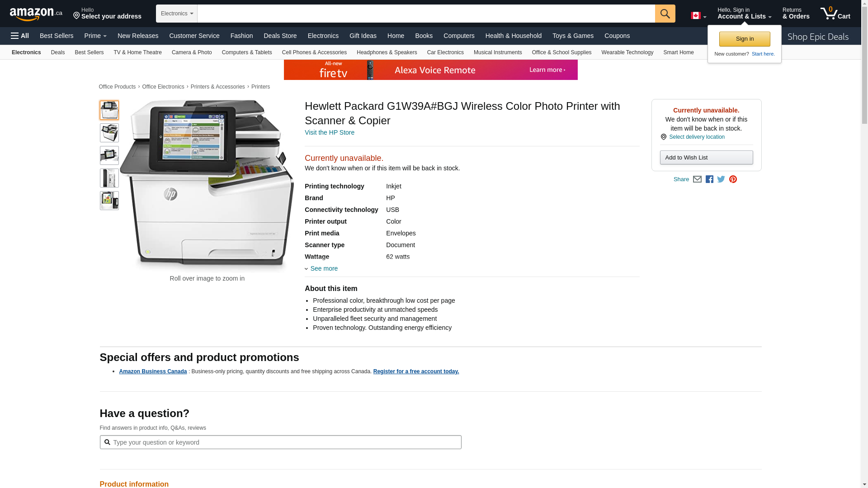Viewport: 868px width, 488px height.
Task: Click the yellow Sign in button
Action: coord(744,39)
